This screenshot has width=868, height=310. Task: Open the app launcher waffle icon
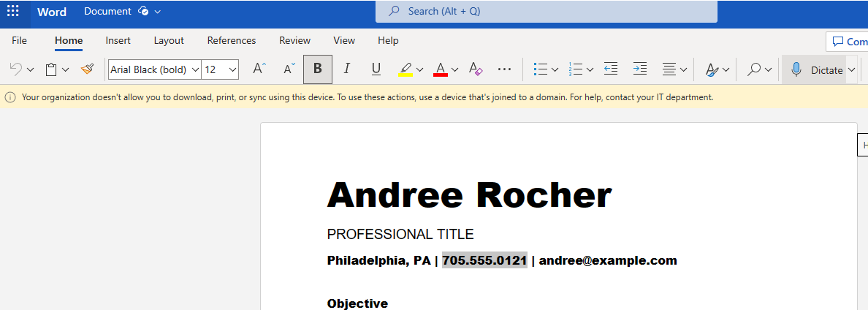point(13,11)
